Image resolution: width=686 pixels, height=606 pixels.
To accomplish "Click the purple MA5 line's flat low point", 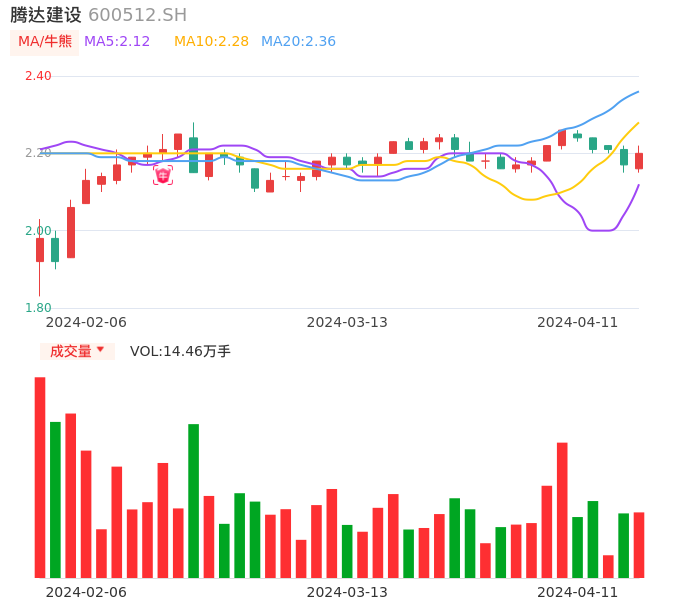I will (601, 230).
